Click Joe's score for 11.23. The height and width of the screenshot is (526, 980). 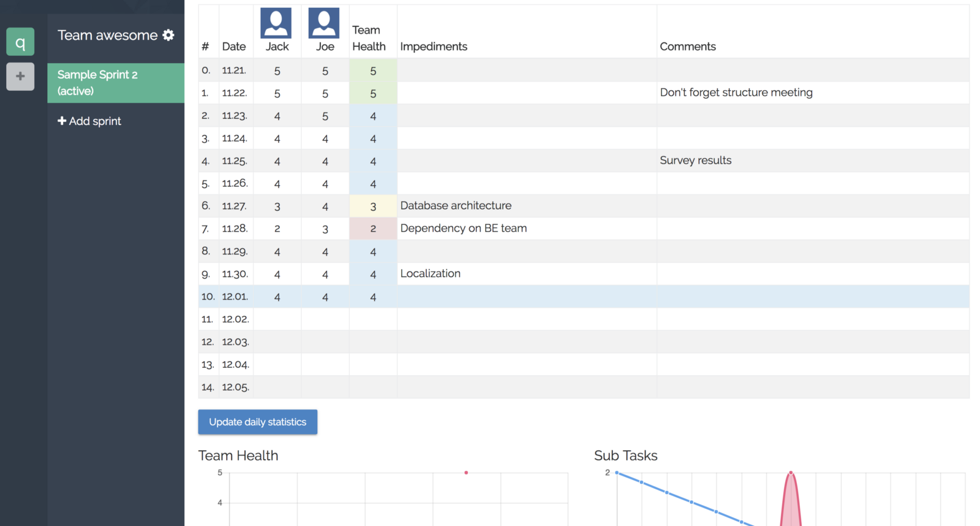(325, 116)
